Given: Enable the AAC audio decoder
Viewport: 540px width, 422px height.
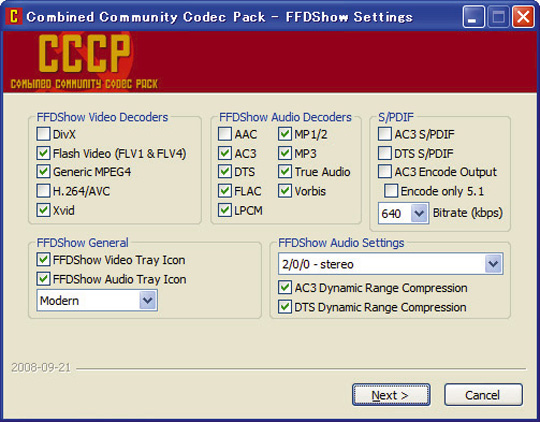Looking at the screenshot, I should point(225,134).
